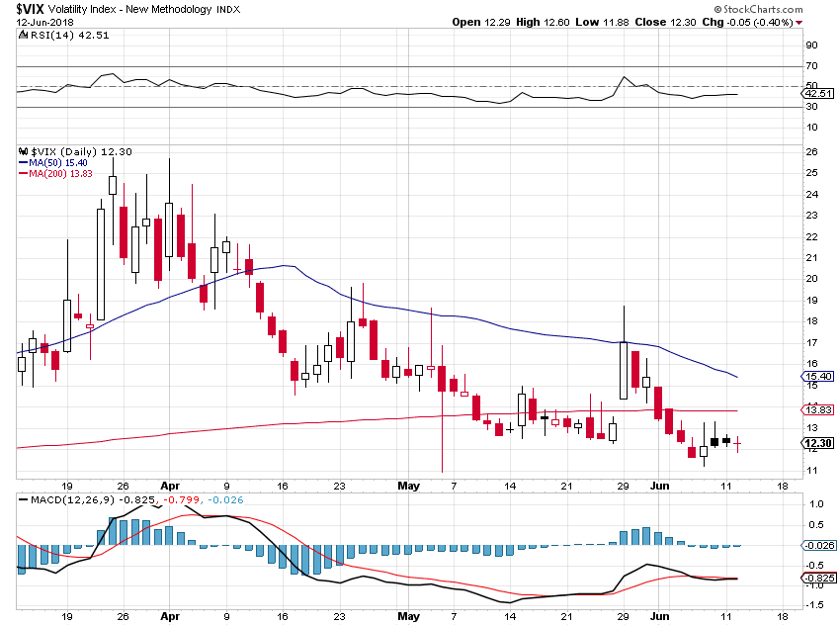
Task: Click the tall hollow candle on May 29
Action: pos(624,370)
